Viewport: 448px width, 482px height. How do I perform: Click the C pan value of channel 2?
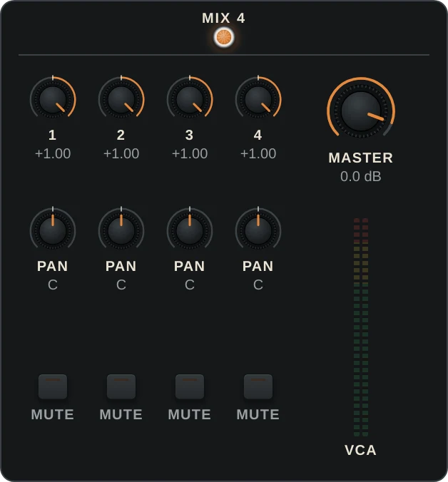point(121,285)
